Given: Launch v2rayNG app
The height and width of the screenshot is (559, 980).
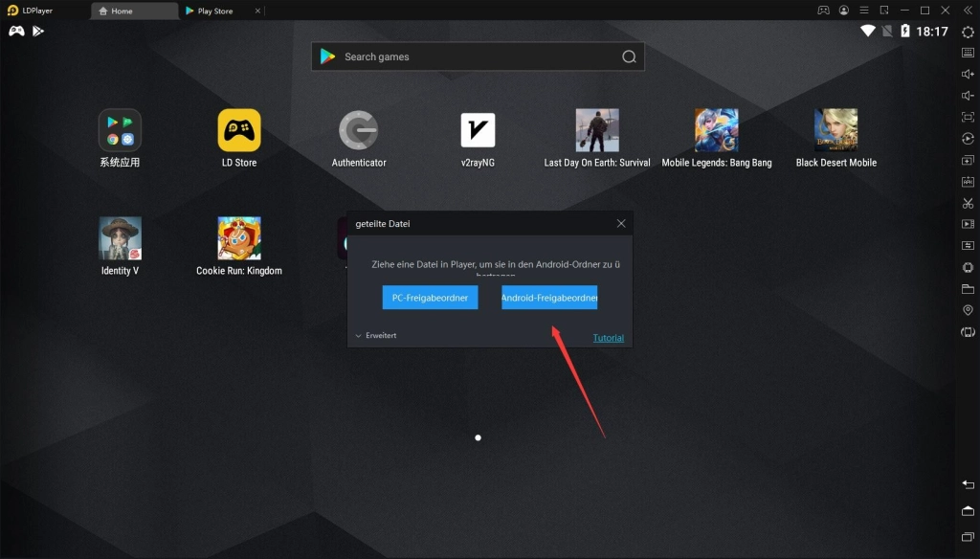Looking at the screenshot, I should click(478, 138).
